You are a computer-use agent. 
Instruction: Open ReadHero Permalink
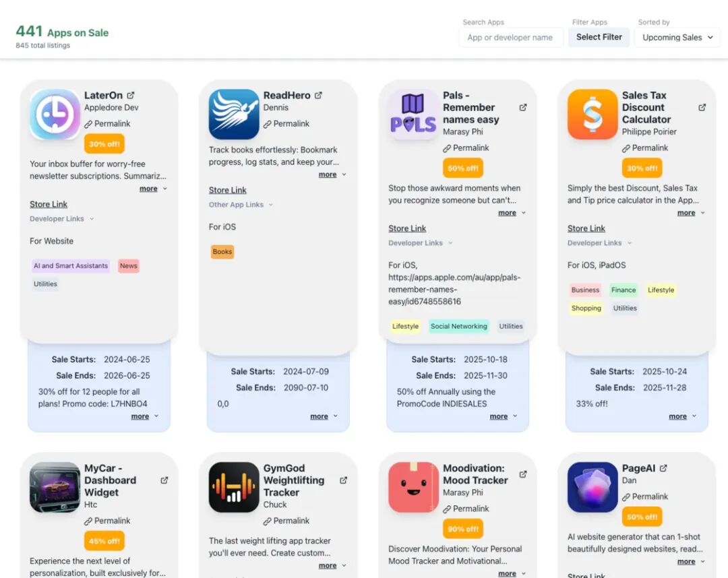[286, 124]
